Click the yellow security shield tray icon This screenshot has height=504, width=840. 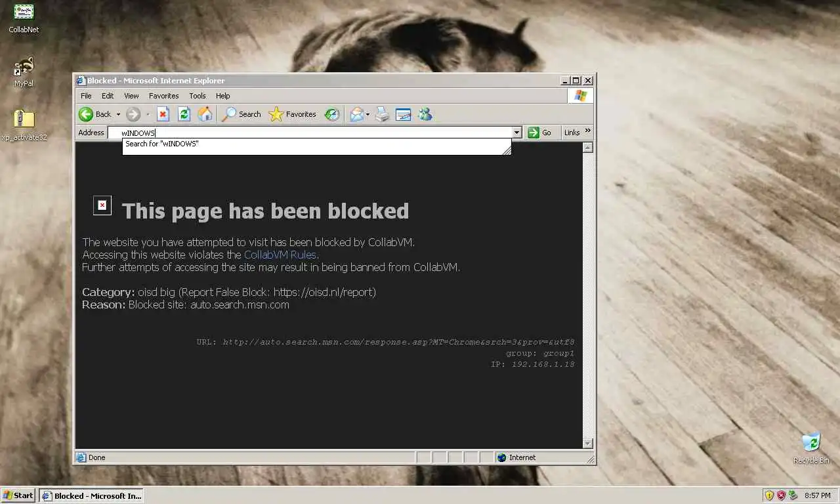[x=769, y=495]
